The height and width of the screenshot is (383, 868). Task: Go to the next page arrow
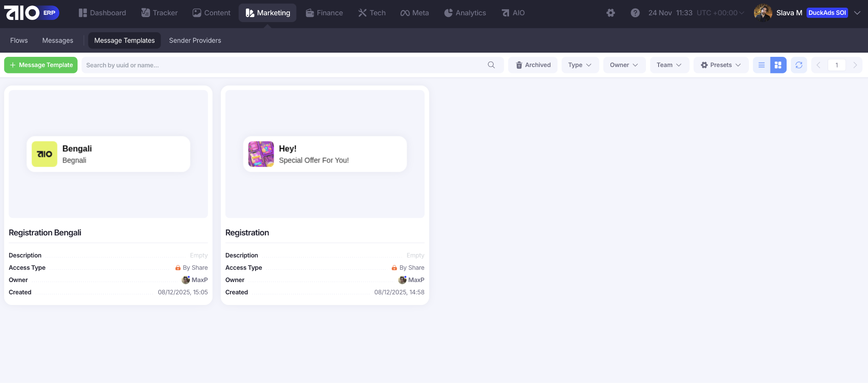tap(855, 65)
